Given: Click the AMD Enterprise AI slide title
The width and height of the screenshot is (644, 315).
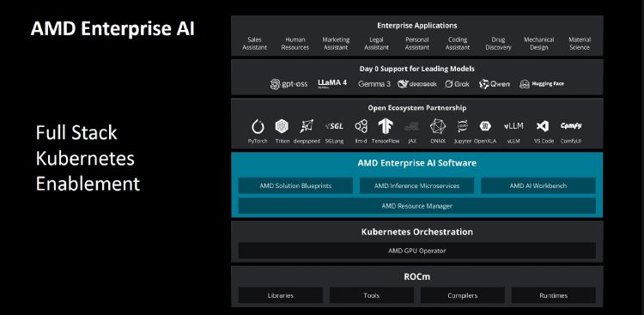Looking at the screenshot, I should point(112,29).
